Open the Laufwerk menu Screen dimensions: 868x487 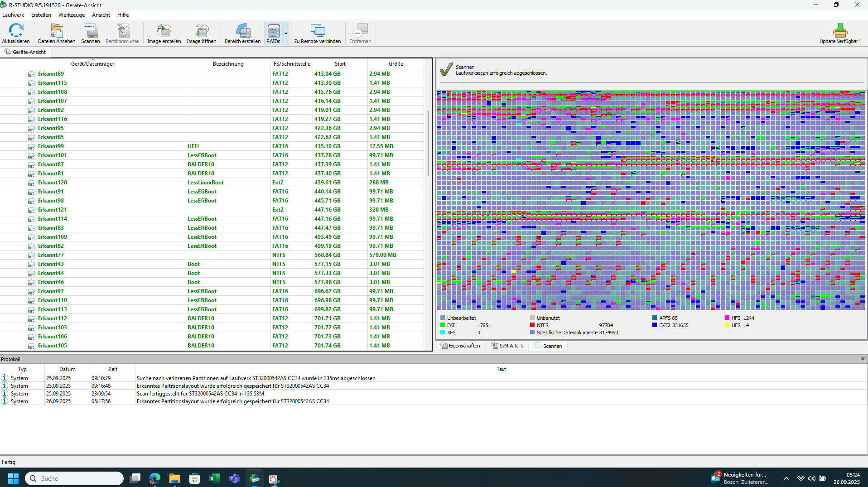[13, 15]
